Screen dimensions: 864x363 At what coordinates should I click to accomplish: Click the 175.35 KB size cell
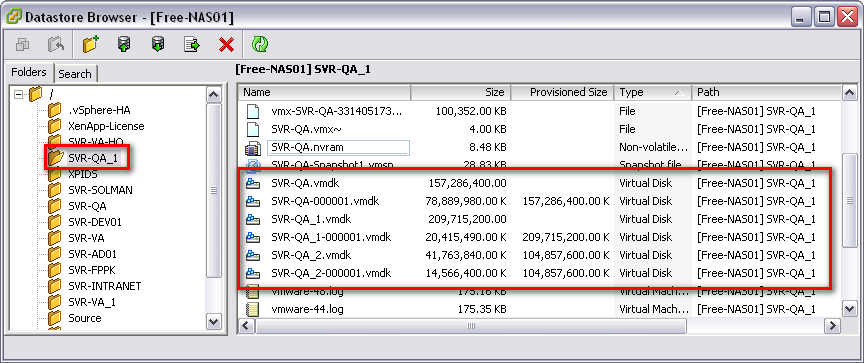tap(482, 309)
